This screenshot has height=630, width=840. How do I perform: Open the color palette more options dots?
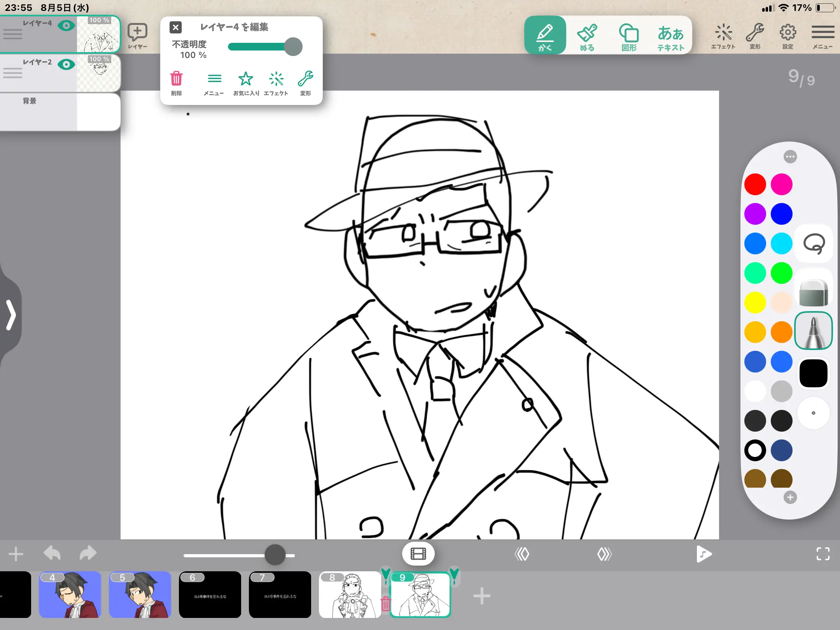point(790,157)
